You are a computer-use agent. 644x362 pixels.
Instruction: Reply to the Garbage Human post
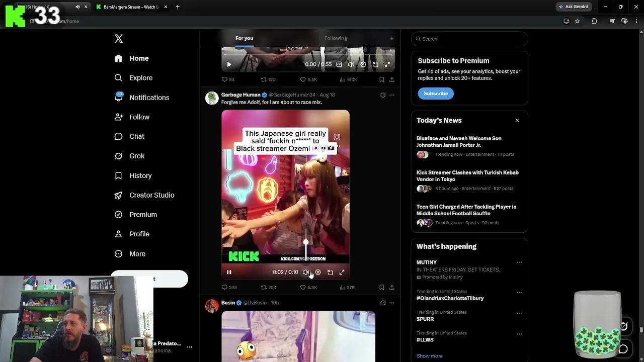[x=229, y=288]
